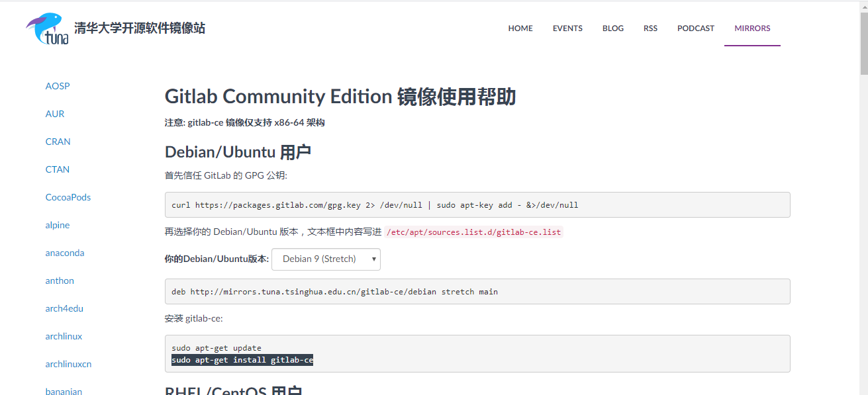Open the arch4edu mirror help link
868x395 pixels.
click(64, 308)
